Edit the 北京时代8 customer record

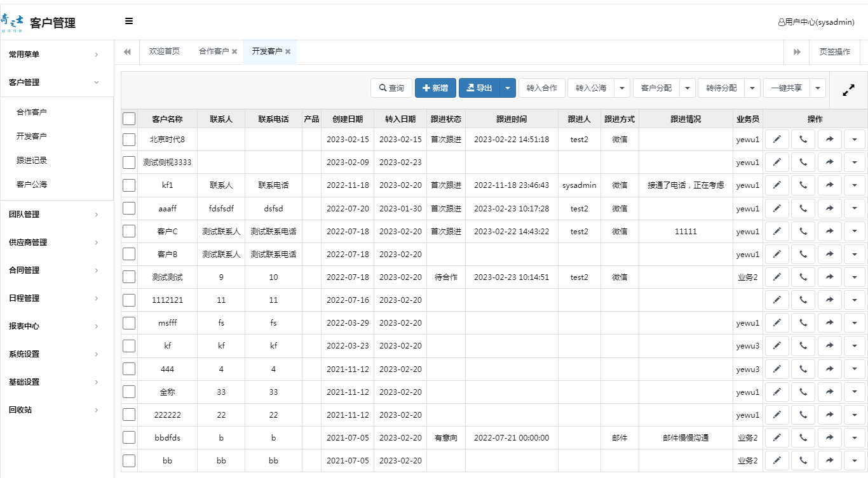[776, 138]
